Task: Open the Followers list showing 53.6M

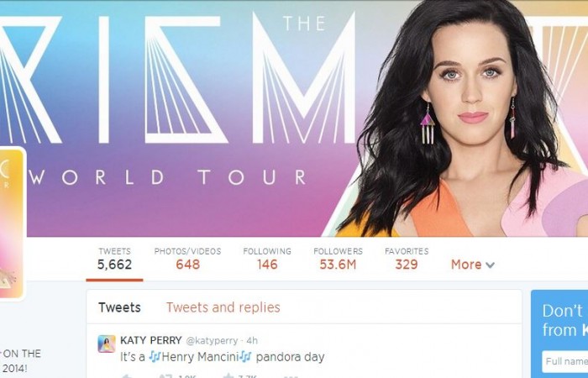Action: [338, 259]
